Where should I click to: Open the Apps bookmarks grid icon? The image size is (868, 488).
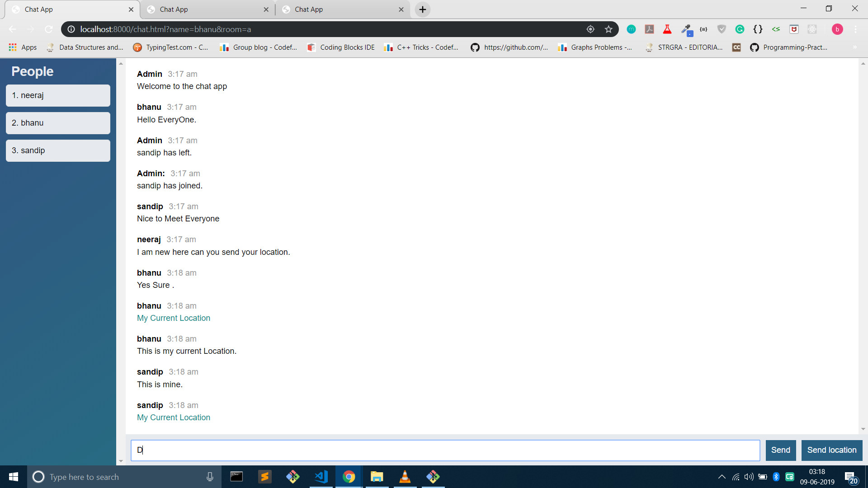13,47
